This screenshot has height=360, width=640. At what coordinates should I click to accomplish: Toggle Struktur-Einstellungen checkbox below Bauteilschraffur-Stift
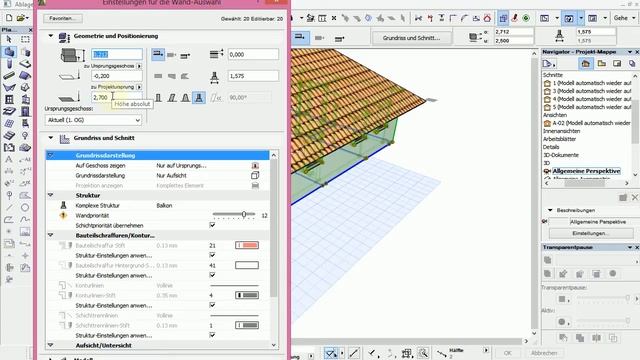pos(212,256)
